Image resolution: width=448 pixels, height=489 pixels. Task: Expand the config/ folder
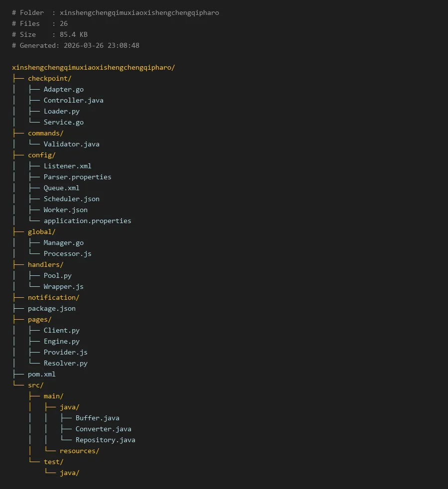point(41,155)
